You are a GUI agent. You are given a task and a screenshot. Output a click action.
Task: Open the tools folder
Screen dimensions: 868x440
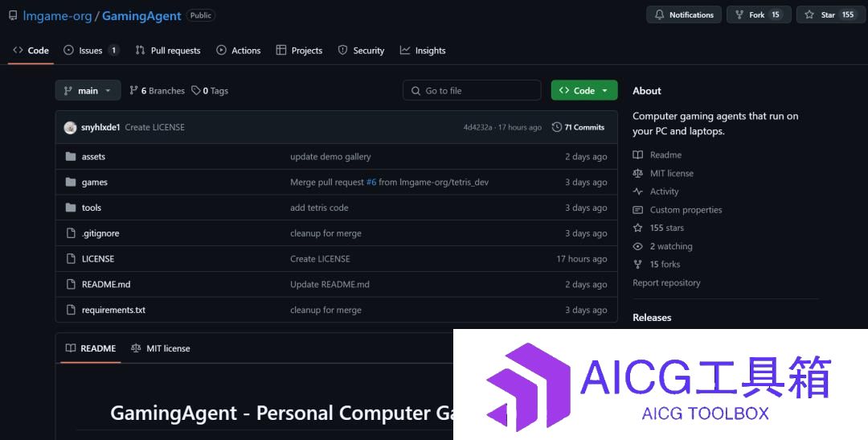92,208
